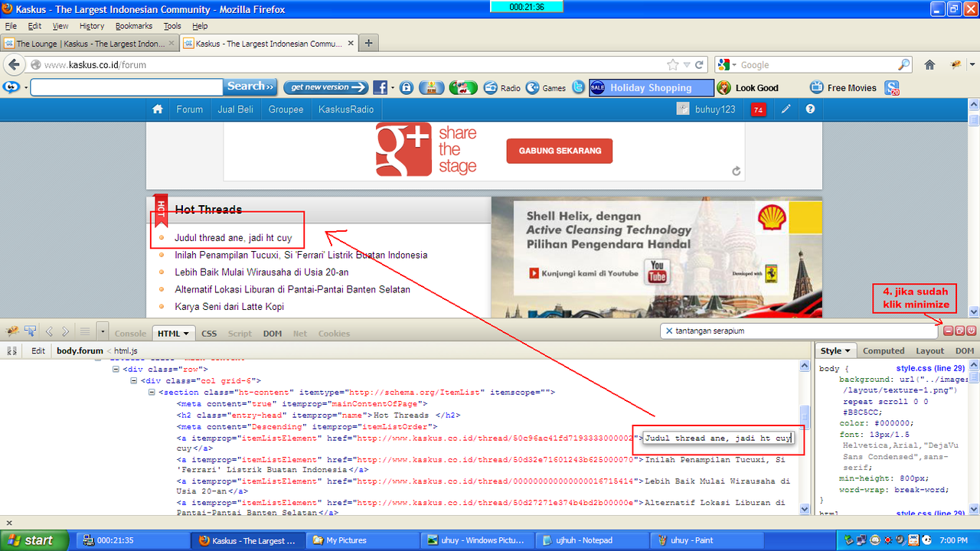Click GABUNG SEKARANG button
Image resolution: width=980 pixels, height=551 pixels.
(x=559, y=151)
